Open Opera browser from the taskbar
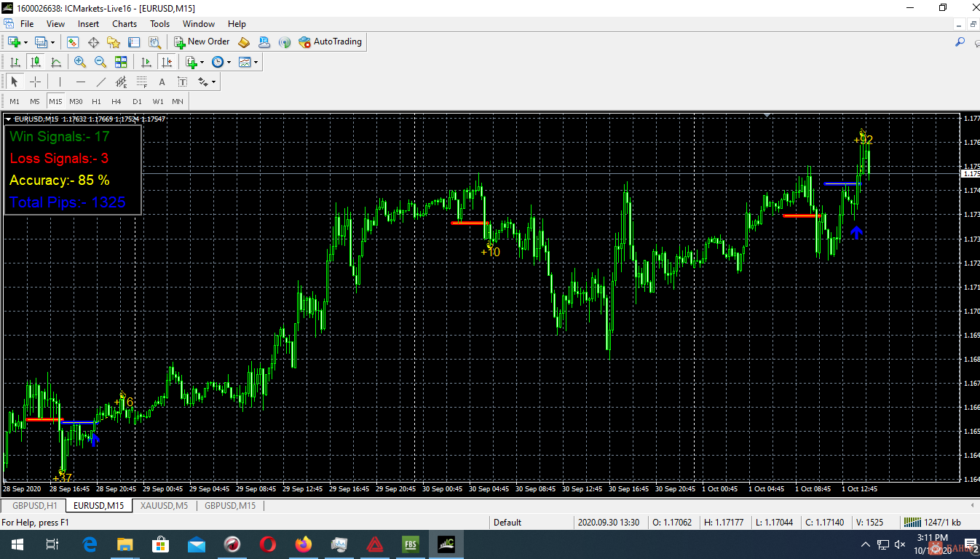 267,544
